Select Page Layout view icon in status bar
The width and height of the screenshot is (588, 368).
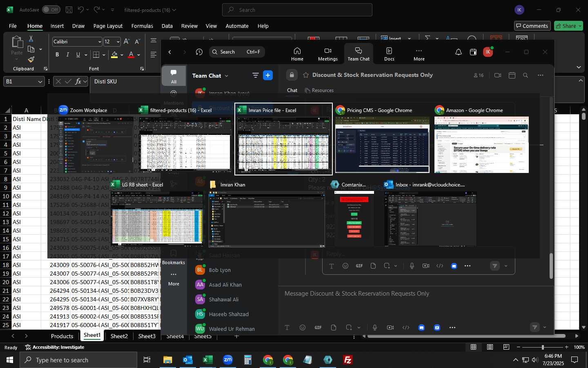pos(490,347)
